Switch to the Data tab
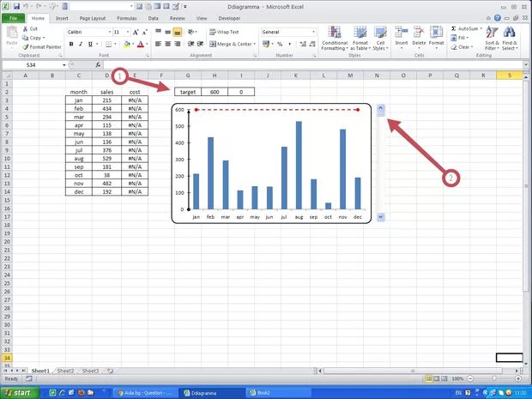Screen dimensions: 532x399 tap(153, 18)
